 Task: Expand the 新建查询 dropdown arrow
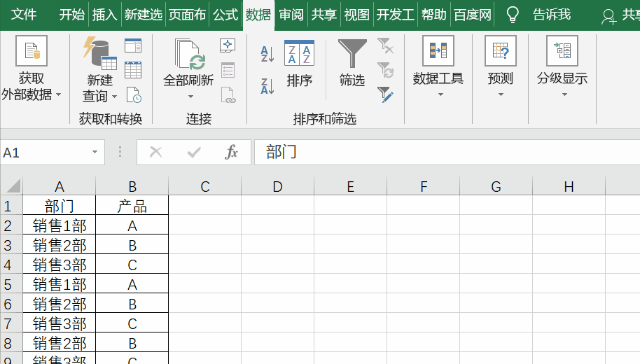(114, 97)
